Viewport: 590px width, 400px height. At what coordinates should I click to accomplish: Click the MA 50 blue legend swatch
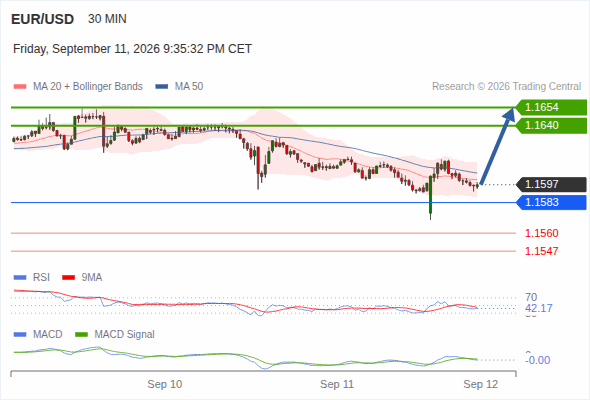(162, 87)
